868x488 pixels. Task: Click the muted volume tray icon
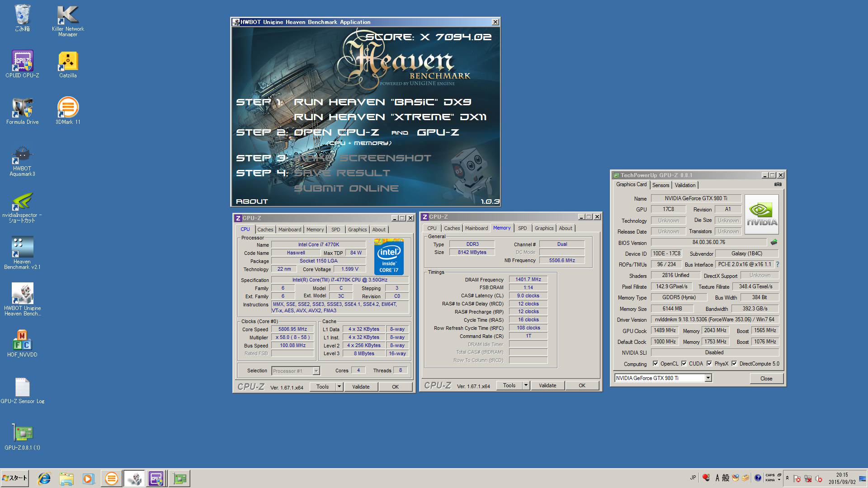(819, 479)
